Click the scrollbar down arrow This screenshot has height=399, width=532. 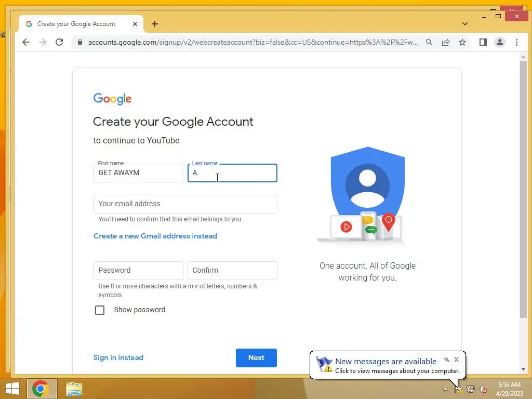pos(523,369)
